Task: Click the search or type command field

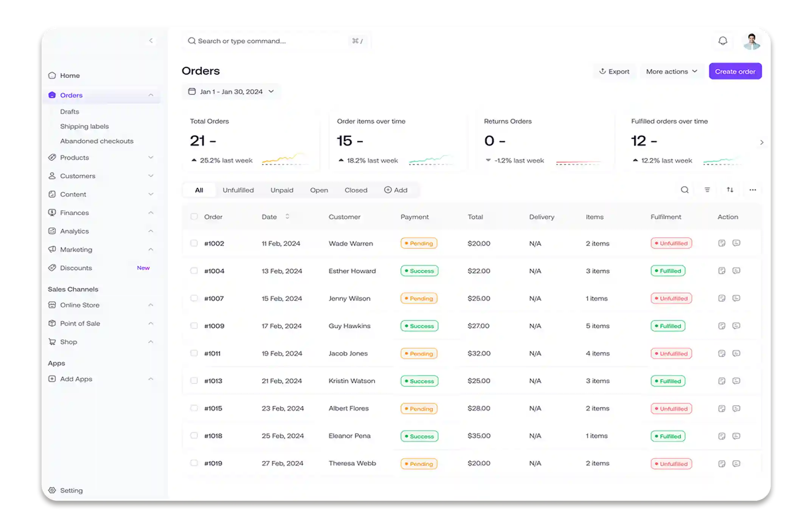Action: coord(265,41)
